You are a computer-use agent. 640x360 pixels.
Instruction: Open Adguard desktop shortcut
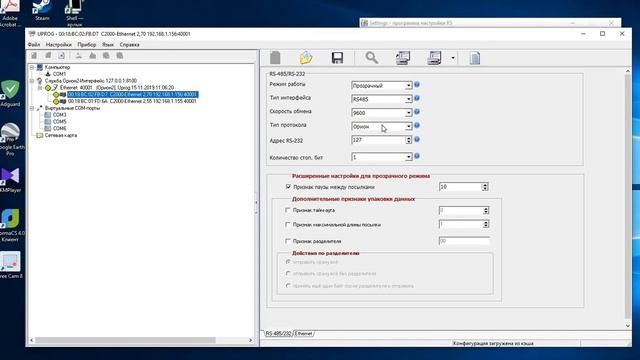pos(10,93)
